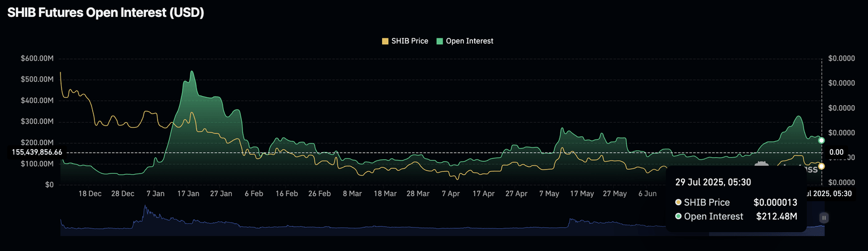This screenshot has width=868, height=251.
Task: Select the 18 Dec date on x-axis
Action: 90,193
